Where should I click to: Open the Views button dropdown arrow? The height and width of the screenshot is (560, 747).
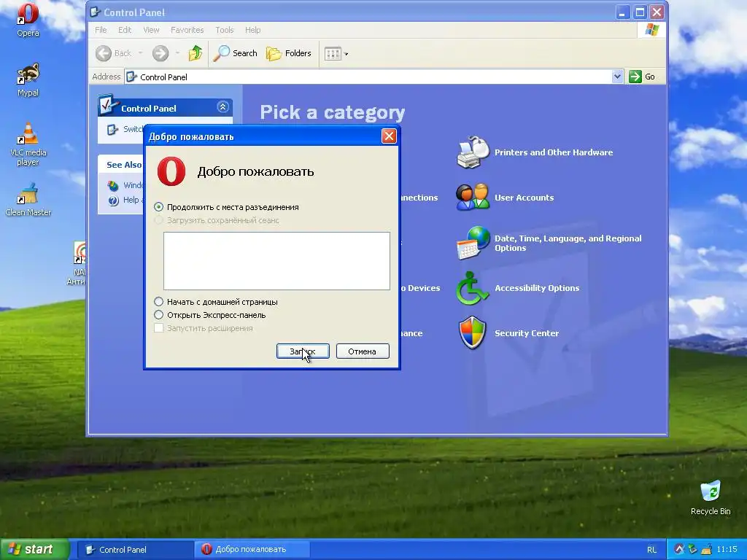point(347,54)
